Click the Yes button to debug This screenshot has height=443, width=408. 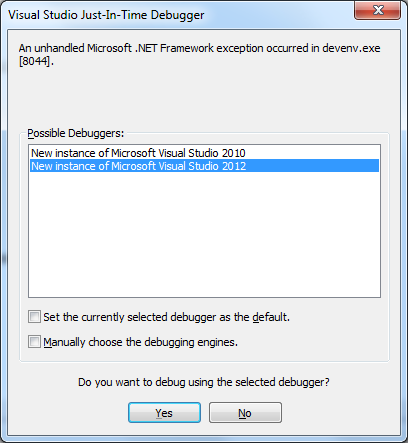(164, 413)
